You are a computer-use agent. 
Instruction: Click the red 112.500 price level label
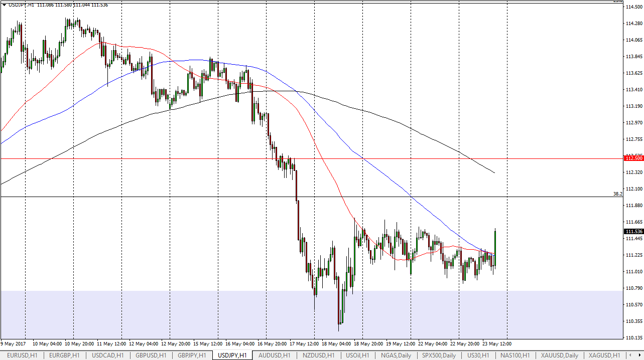point(633,158)
